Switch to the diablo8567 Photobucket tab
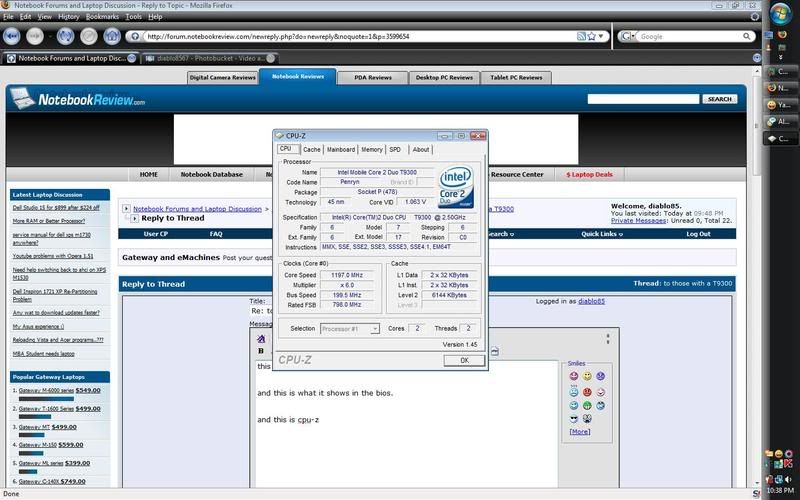Image resolution: width=800 pixels, height=500 pixels. click(210, 58)
